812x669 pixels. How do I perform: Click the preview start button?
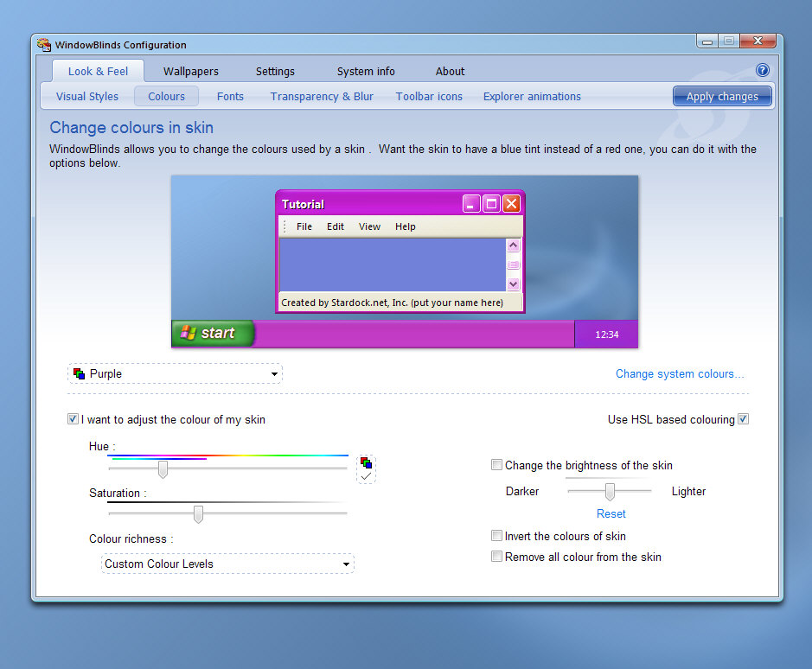click(213, 333)
